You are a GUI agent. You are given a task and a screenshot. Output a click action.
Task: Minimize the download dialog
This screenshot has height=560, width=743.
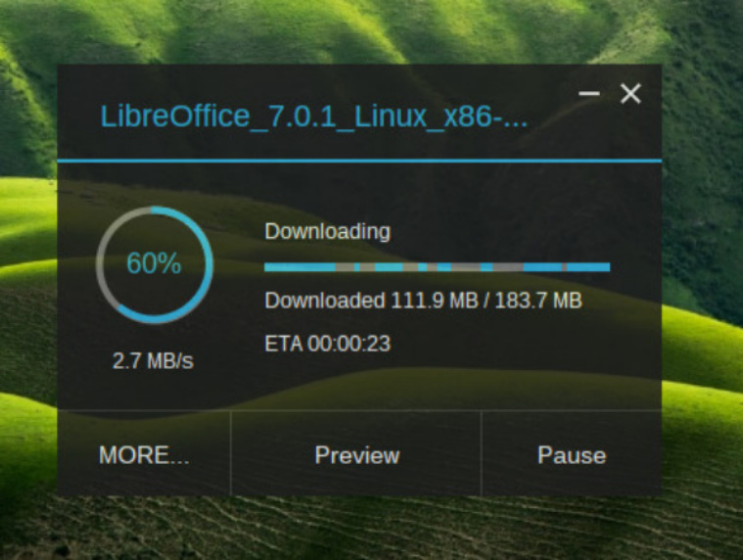click(x=589, y=93)
